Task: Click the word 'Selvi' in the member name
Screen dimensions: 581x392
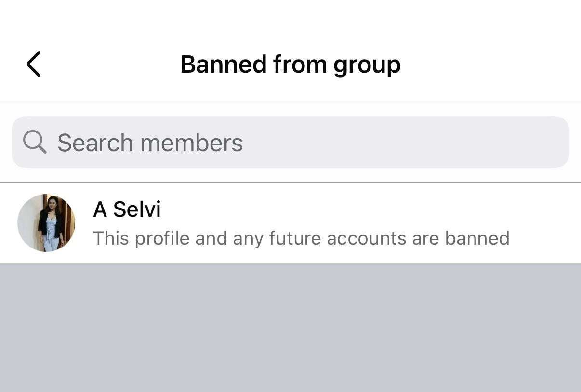Action: [x=137, y=209]
